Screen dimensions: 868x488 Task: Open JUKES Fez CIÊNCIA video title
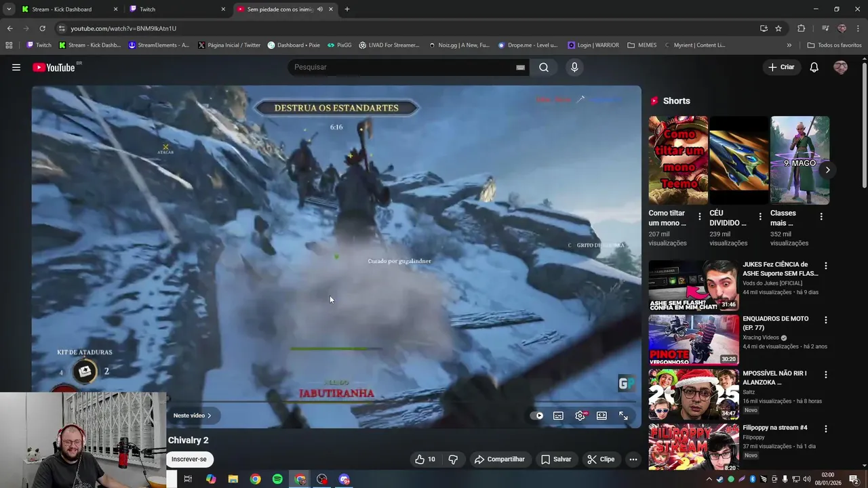tap(780, 269)
